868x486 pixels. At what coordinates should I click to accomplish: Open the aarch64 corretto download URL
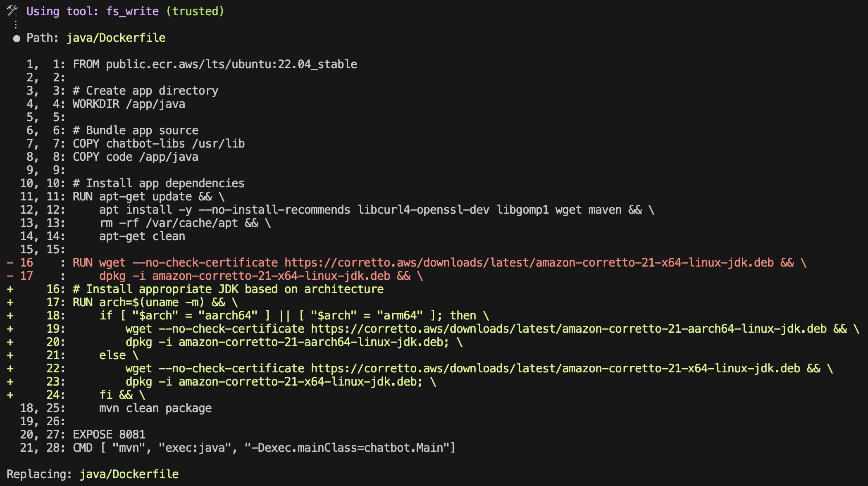coord(569,329)
